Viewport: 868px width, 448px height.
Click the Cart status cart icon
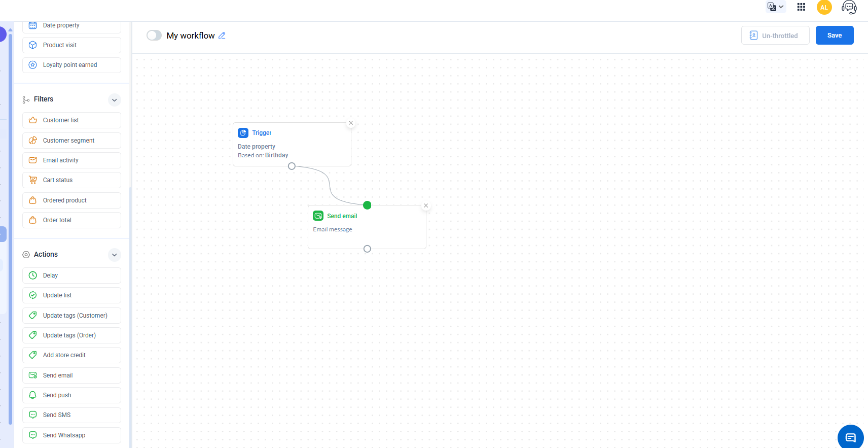33,180
